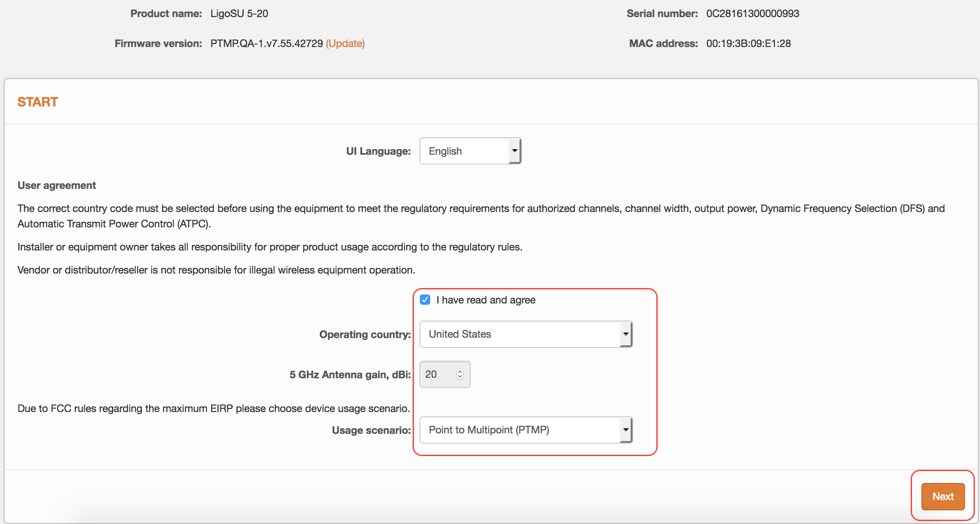Click the product name LigoSU 5-20
The image size is (980, 524).
coord(239,14)
